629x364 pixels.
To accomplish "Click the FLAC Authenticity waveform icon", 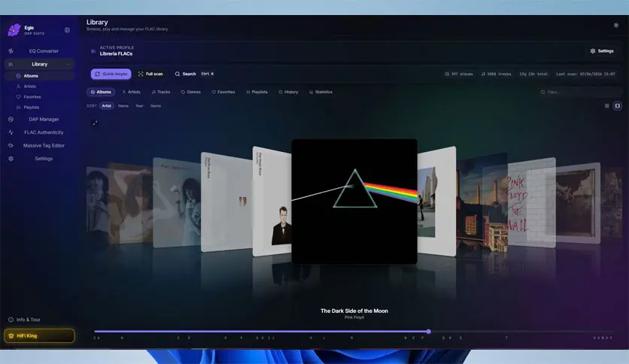I will (x=11, y=132).
